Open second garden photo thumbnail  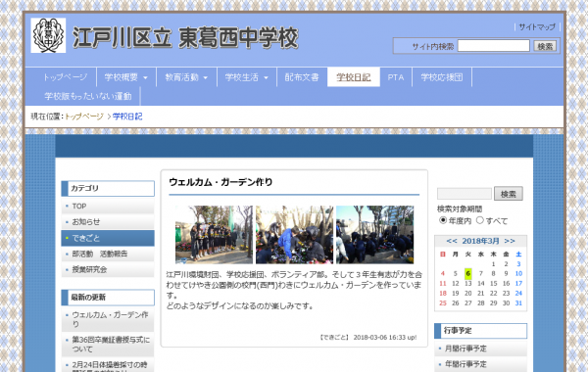294,235
